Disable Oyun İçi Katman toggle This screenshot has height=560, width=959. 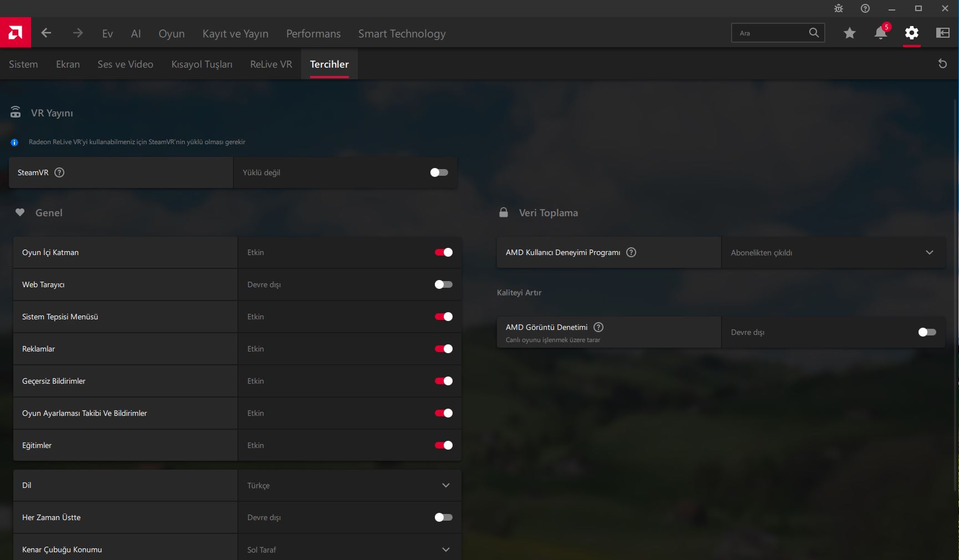(x=444, y=252)
